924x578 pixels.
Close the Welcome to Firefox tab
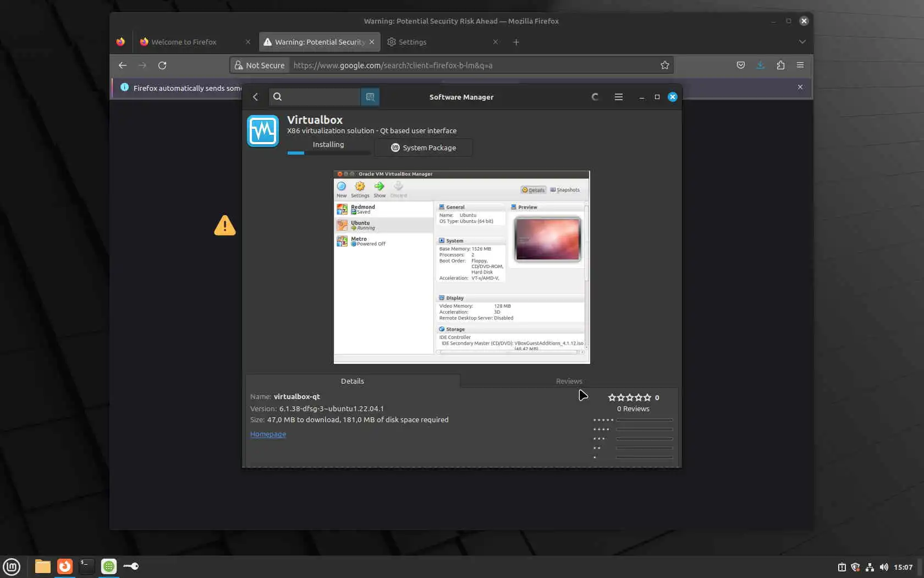point(248,42)
